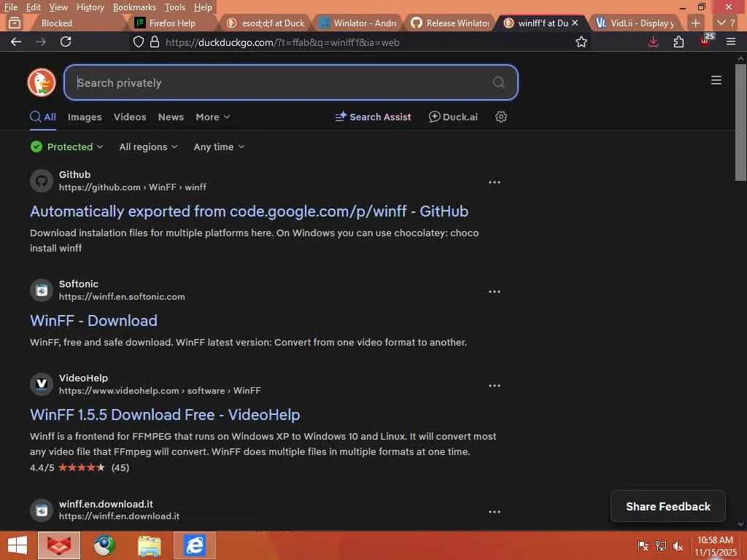The height and width of the screenshot is (560, 747).
Task: Click the VideoHelp favicon beside the third result
Action: point(42,384)
